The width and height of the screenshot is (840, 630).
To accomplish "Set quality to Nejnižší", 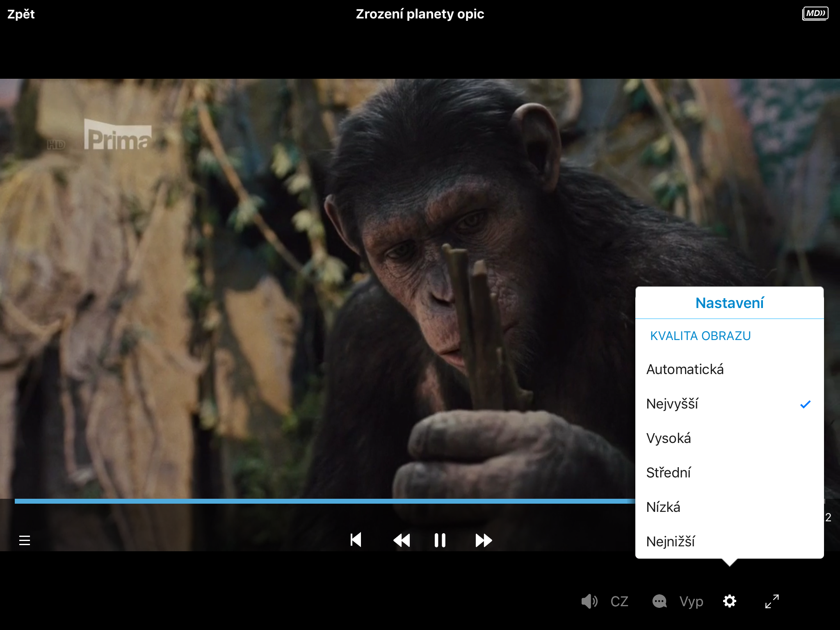I will [671, 542].
